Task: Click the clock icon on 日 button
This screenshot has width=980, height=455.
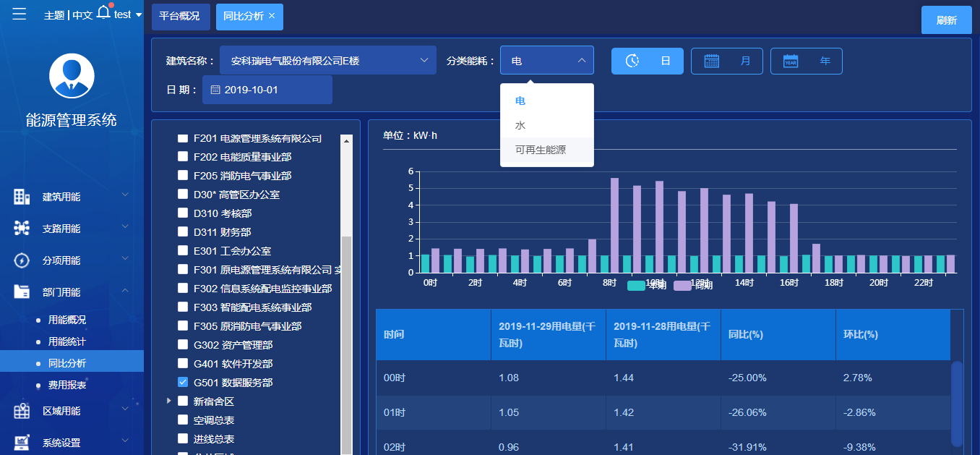Action: coord(632,61)
